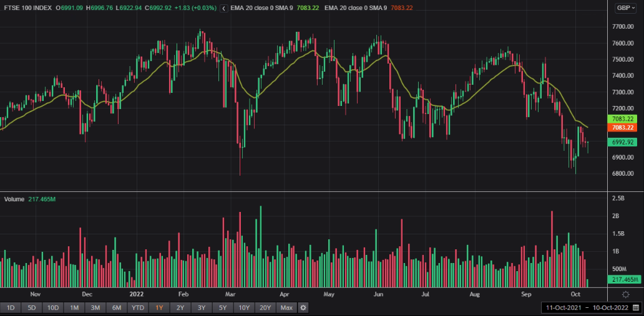644x316 pixels.
Task: Select the 1M time range
Action: [74, 307]
